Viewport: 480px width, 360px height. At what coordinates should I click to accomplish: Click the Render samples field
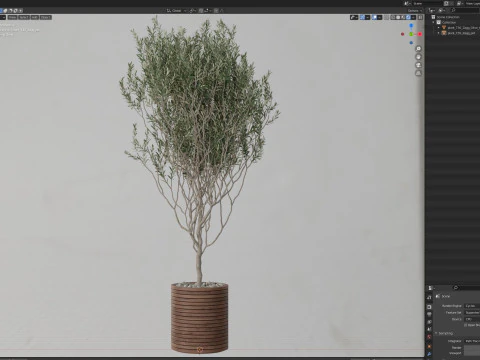point(472,348)
